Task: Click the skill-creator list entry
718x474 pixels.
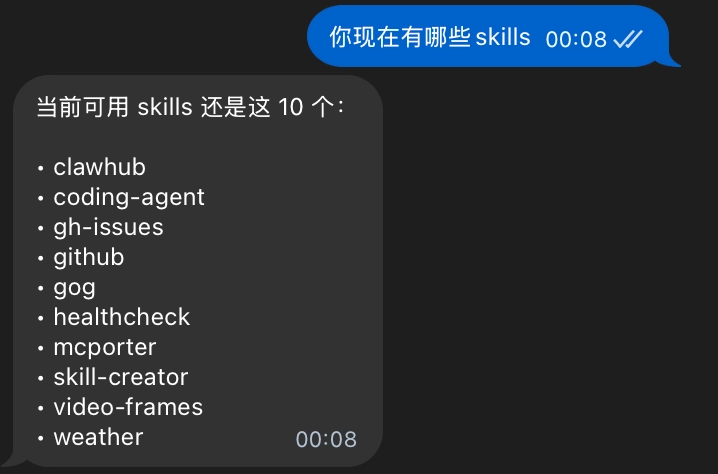Action: pyautogui.click(x=120, y=377)
